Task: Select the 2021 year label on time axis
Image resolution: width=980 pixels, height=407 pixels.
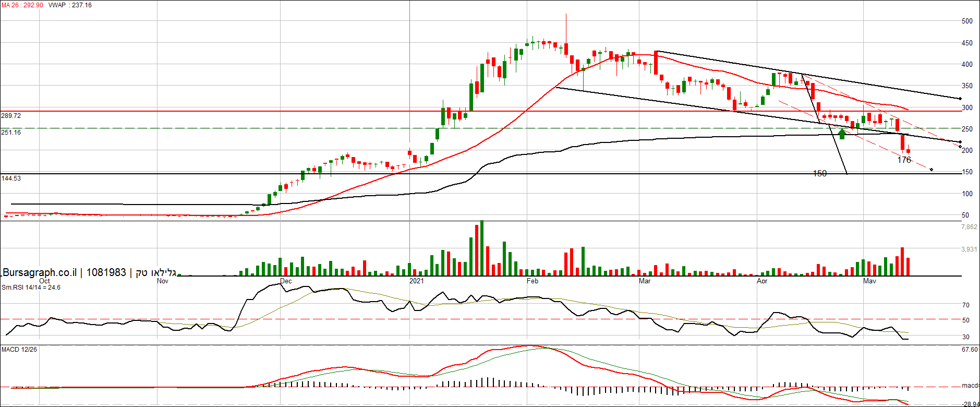Action: [x=417, y=281]
